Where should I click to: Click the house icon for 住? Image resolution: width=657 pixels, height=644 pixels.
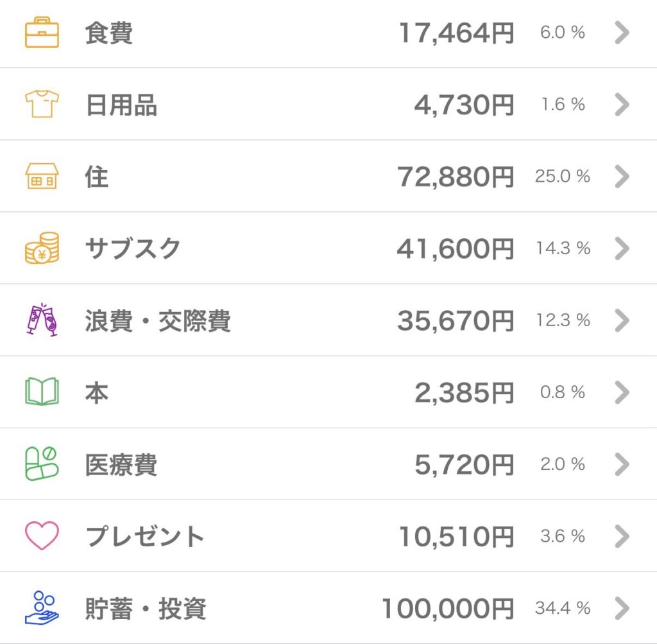point(42,177)
